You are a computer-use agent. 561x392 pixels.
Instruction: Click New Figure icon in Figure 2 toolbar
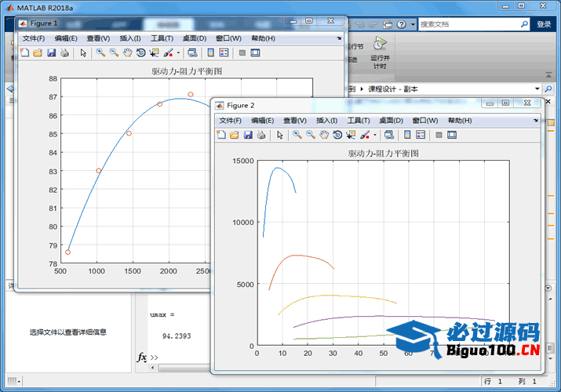tap(221, 135)
